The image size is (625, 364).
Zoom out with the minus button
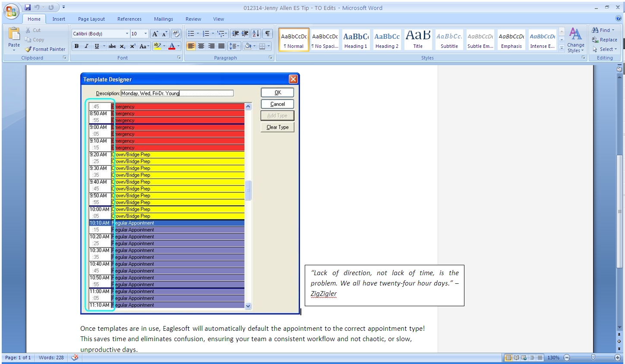tap(567, 358)
